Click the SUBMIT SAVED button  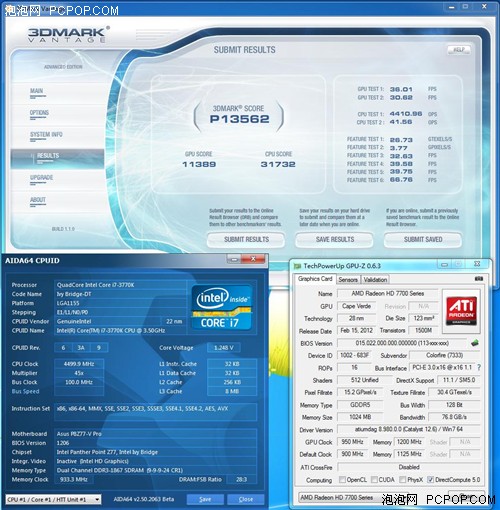(423, 240)
